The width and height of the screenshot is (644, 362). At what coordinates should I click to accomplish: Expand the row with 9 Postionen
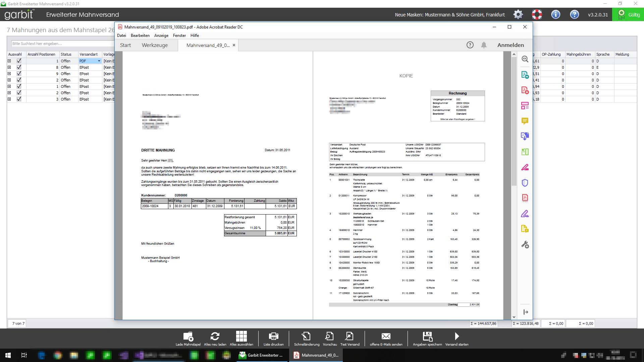[x=9, y=74]
